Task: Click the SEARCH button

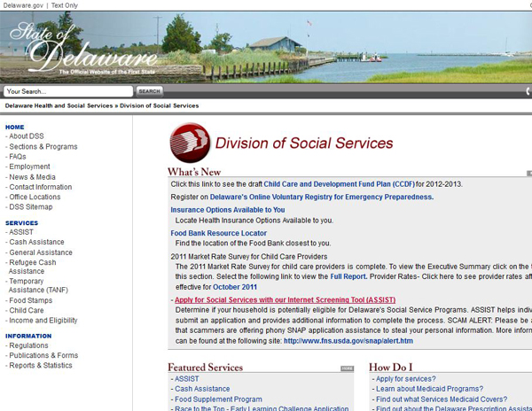Action: (x=149, y=91)
